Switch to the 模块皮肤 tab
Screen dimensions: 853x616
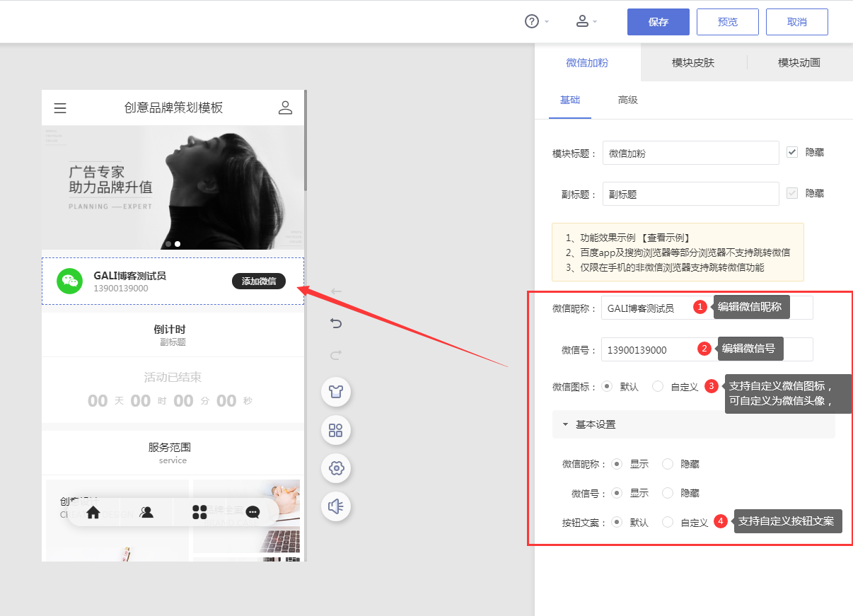tap(693, 62)
